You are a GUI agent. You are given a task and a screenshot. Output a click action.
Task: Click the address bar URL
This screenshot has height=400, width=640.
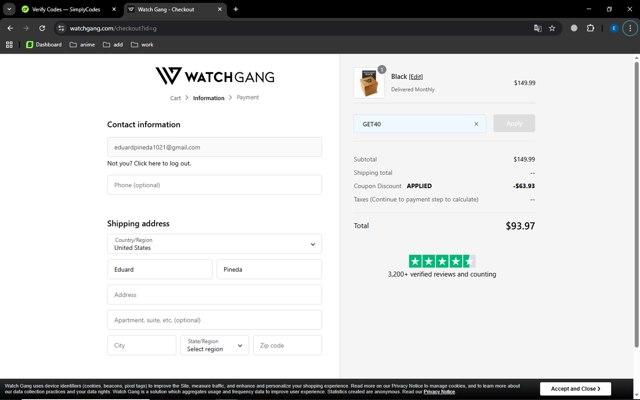click(113, 28)
